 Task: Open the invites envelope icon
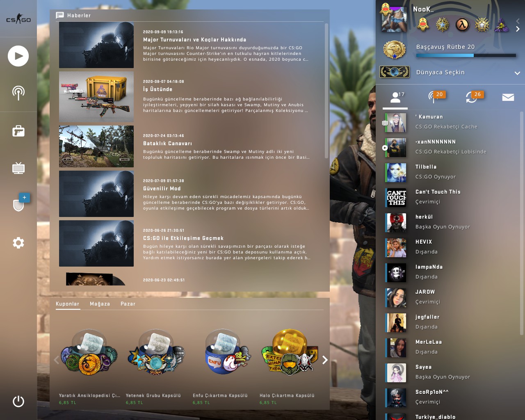tap(508, 97)
